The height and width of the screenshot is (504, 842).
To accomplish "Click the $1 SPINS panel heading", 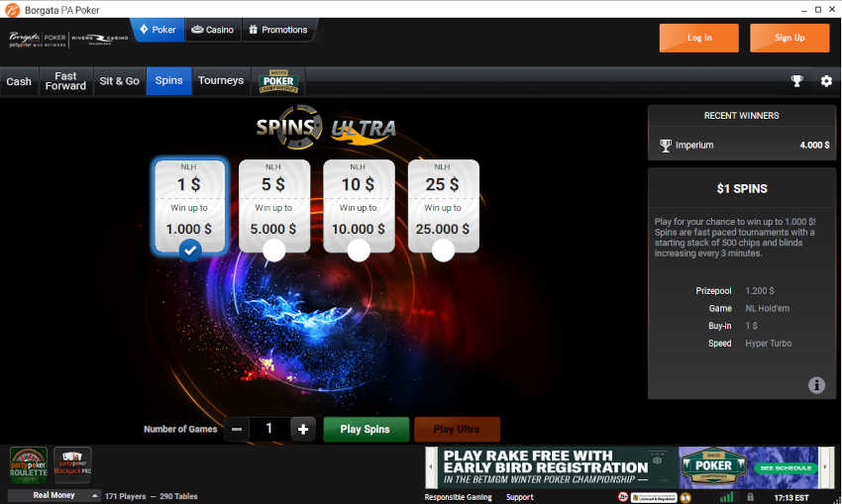I will tap(742, 189).
